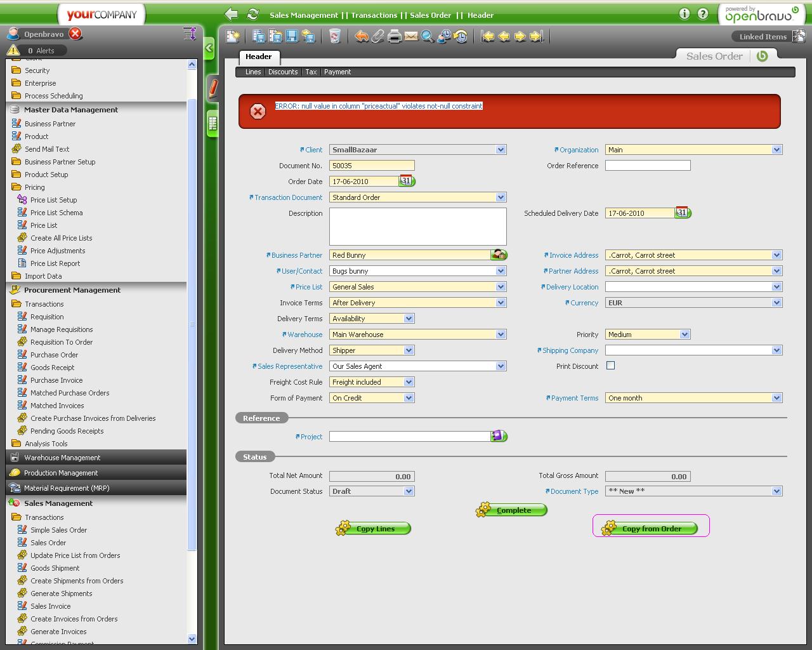Click the Delete record trash icon

[x=335, y=37]
